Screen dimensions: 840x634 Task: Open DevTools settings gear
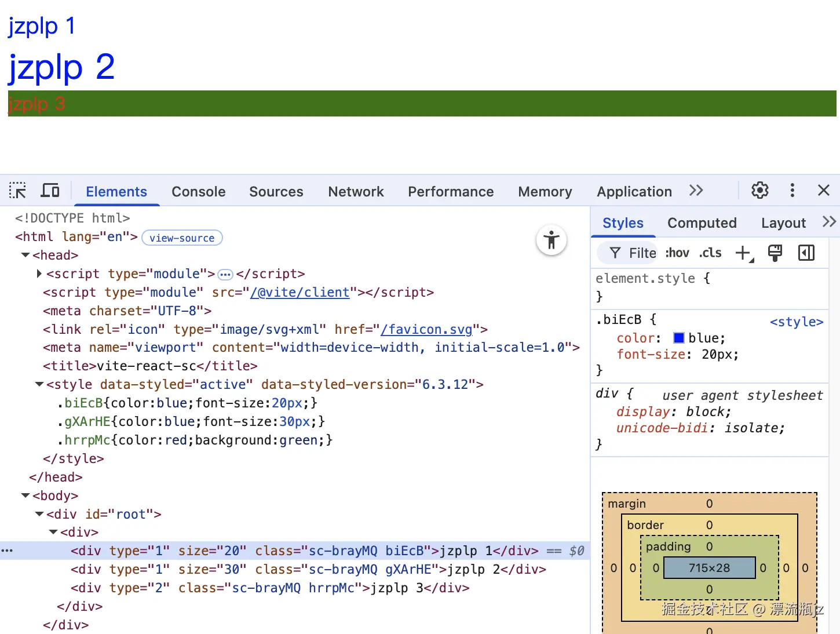pyautogui.click(x=759, y=190)
